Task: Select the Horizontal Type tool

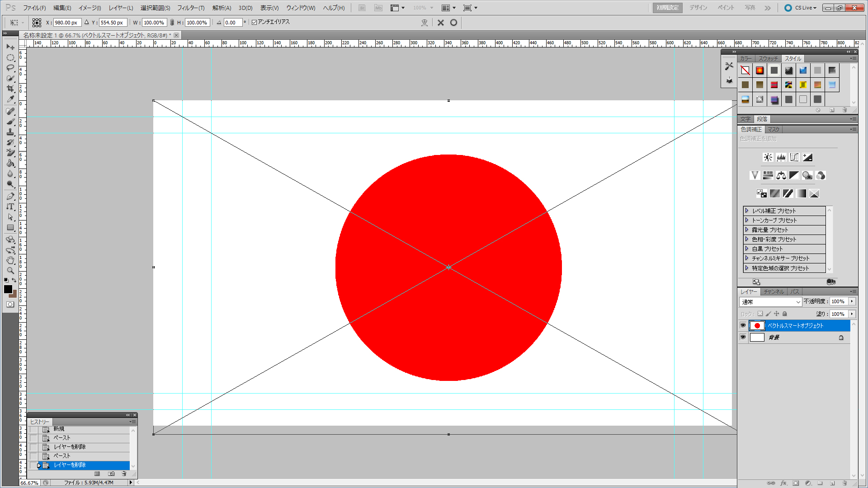Action: tap(10, 206)
